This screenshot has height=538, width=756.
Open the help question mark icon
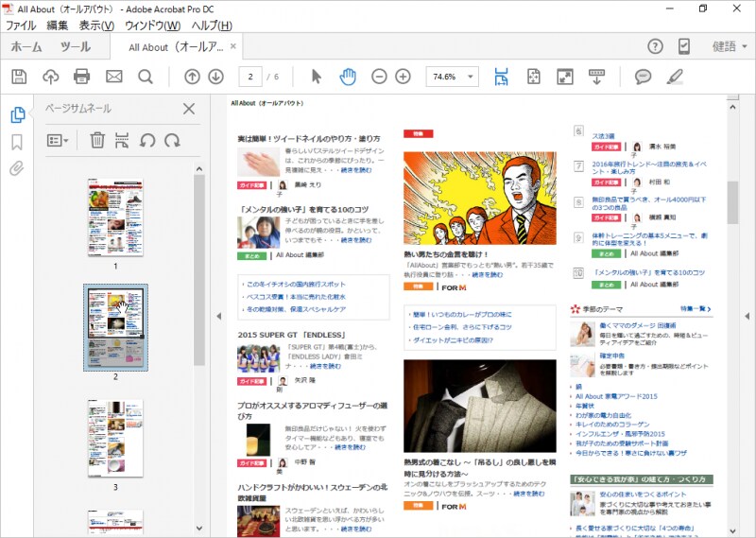655,46
